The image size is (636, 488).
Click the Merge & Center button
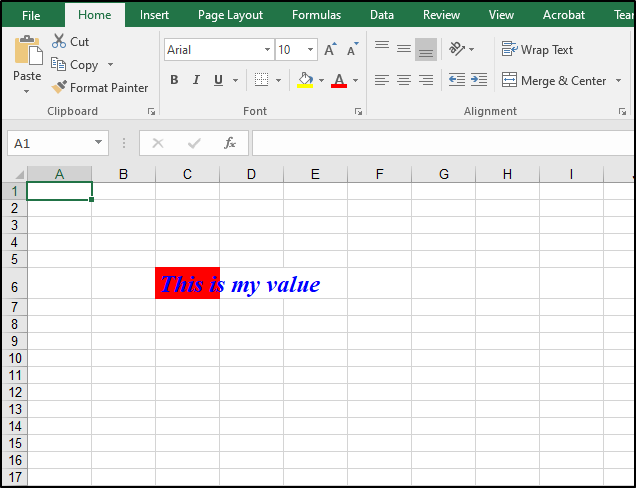[x=554, y=80]
